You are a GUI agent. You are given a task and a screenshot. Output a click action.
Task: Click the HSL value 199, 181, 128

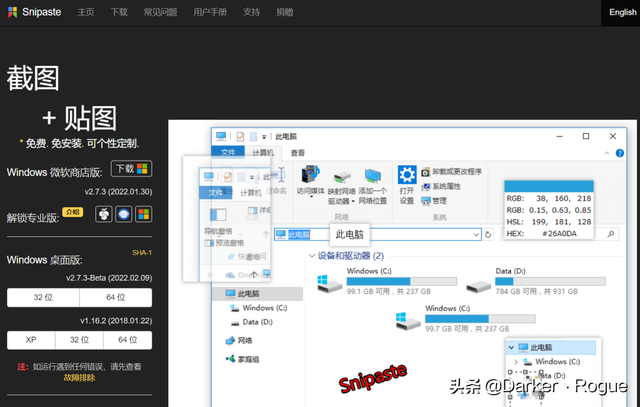(562, 222)
